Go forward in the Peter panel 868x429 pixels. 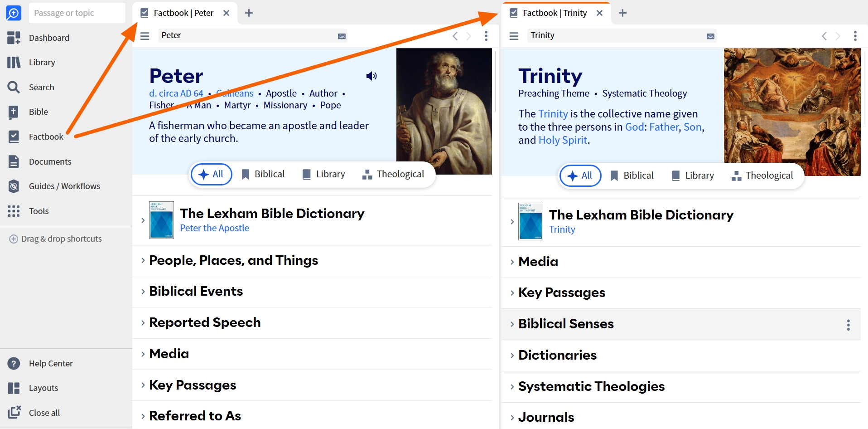coord(469,36)
